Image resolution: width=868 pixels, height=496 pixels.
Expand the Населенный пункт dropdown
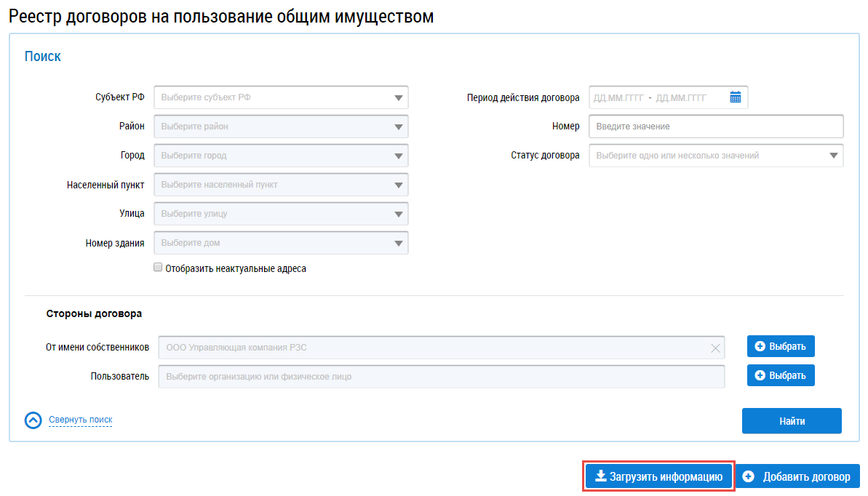point(282,185)
